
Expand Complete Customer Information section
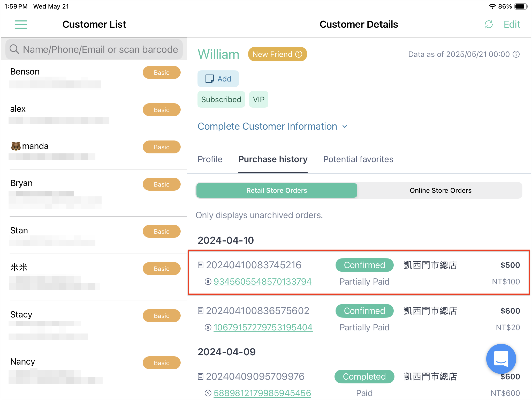(272, 126)
